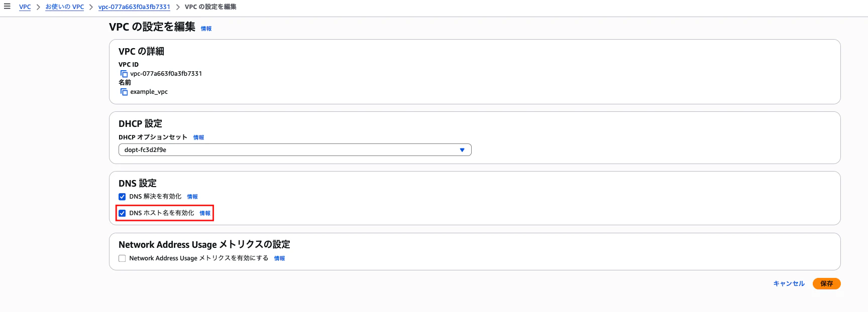Click the キャンセル button
868x312 pixels.
[789, 283]
